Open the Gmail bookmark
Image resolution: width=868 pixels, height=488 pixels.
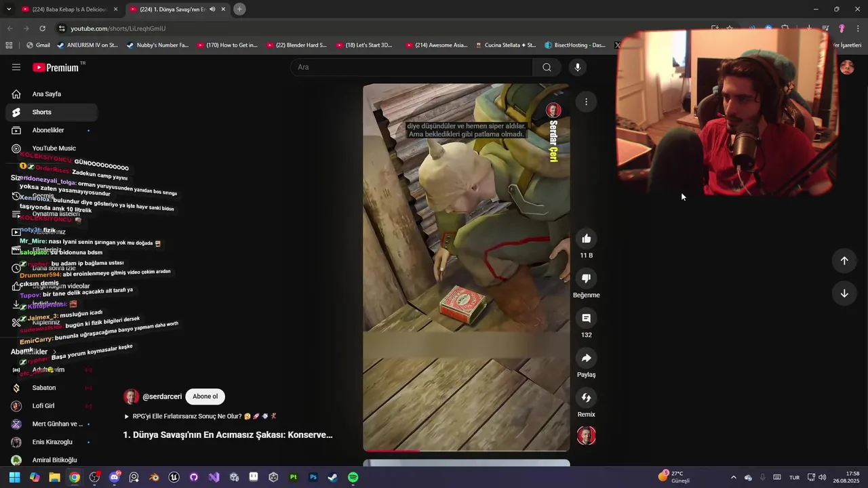click(38, 45)
